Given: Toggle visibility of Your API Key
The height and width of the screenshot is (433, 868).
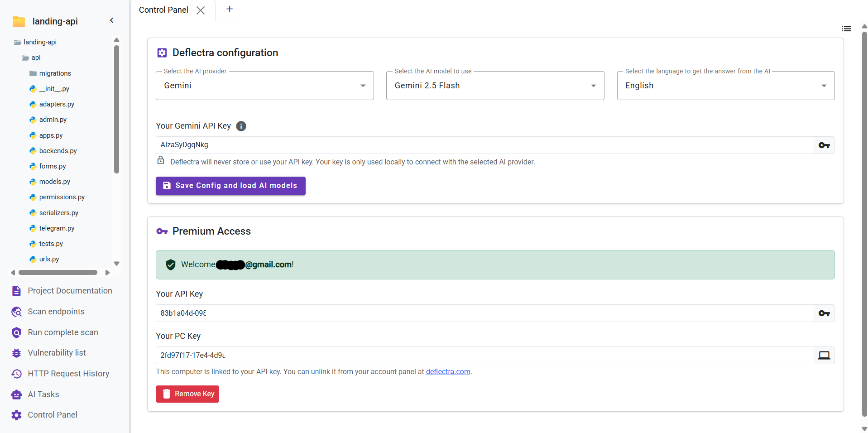Looking at the screenshot, I should point(824,313).
